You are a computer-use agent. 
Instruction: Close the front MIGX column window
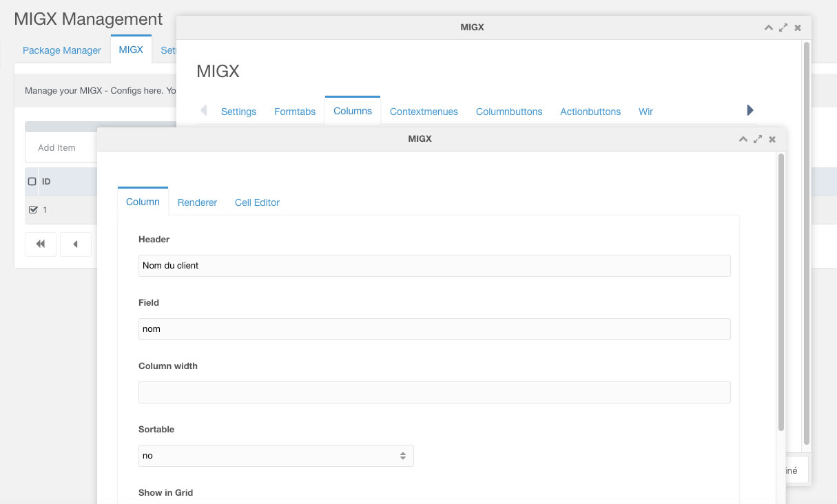(772, 139)
